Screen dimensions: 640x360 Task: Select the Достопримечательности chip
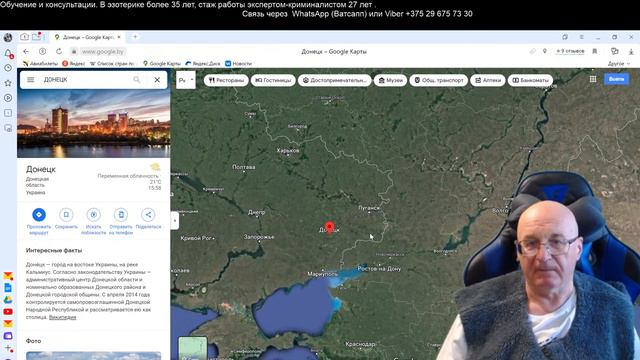[335, 80]
